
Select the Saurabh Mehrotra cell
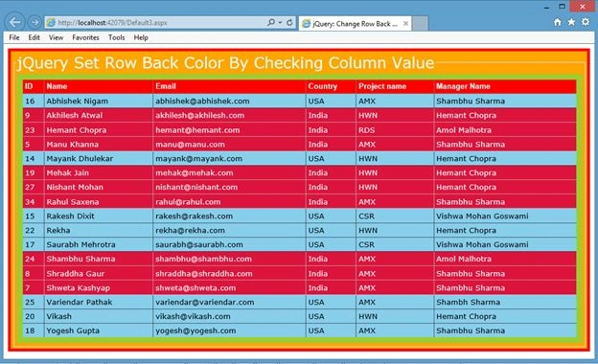click(99, 244)
